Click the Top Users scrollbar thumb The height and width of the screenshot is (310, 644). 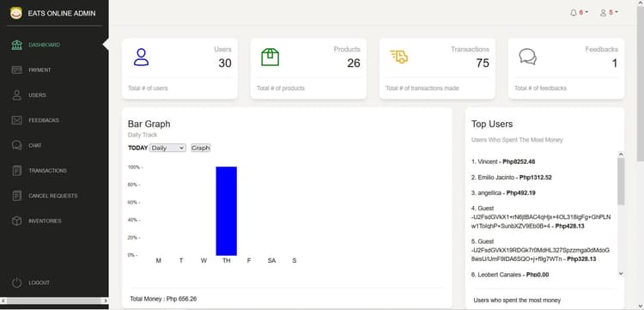coord(621,181)
